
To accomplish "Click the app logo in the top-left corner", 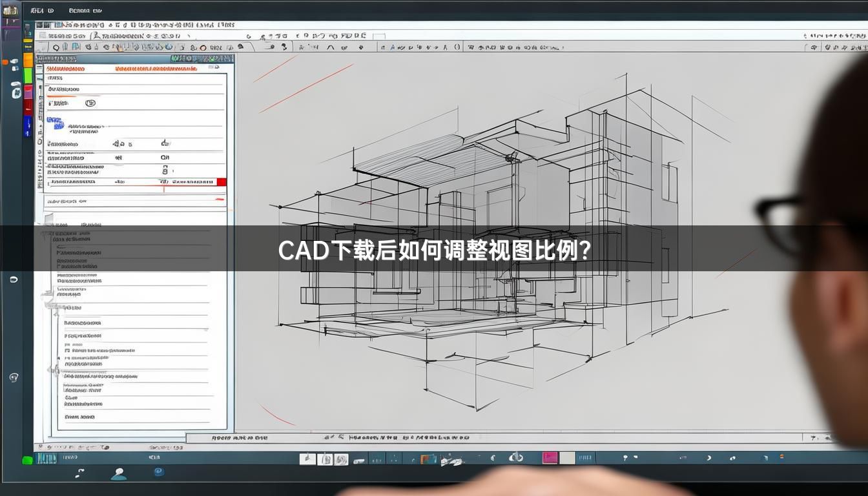I will coord(10,10).
